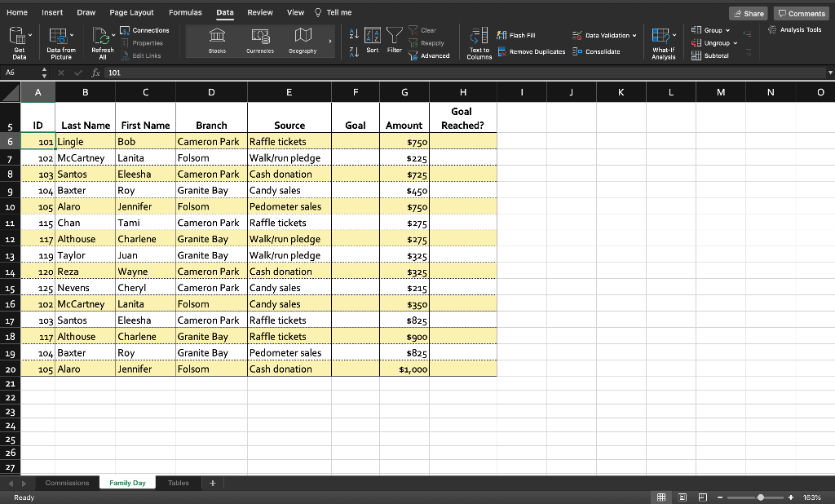835x504 pixels.
Task: Open the Tables sheet tab
Action: 178,482
